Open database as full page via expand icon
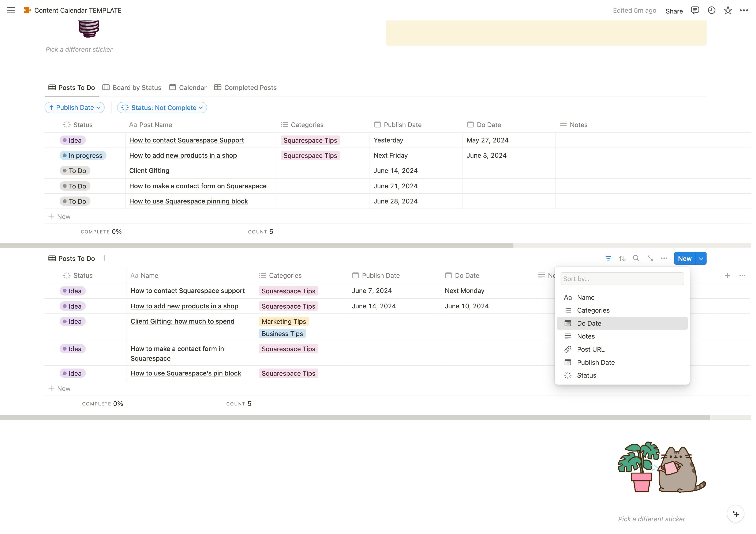The height and width of the screenshot is (534, 756). (650, 259)
